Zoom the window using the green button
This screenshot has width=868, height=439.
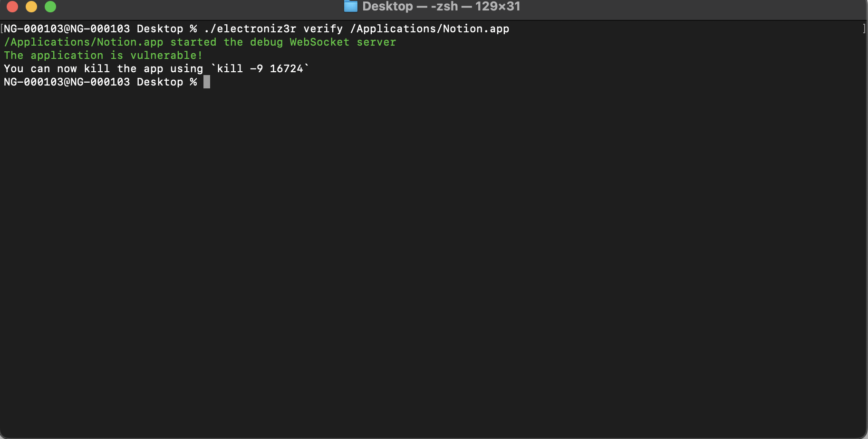coord(50,6)
